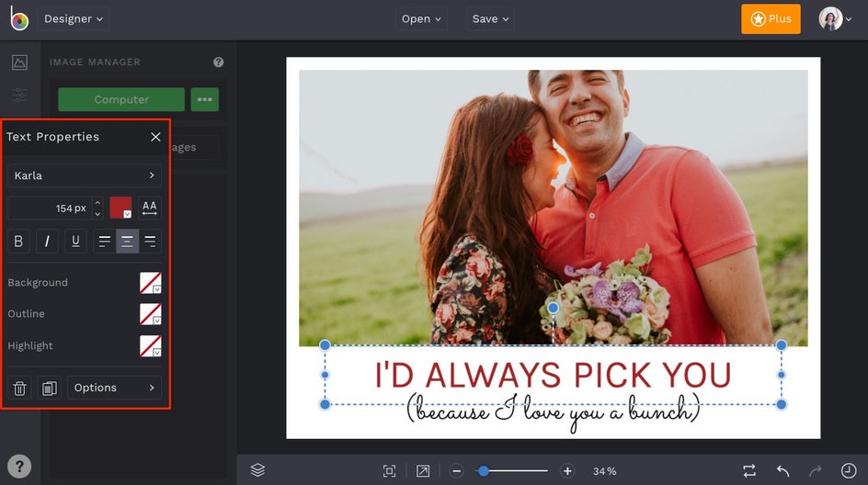Undo the last action
This screenshot has height=485, width=868.
(x=782, y=470)
